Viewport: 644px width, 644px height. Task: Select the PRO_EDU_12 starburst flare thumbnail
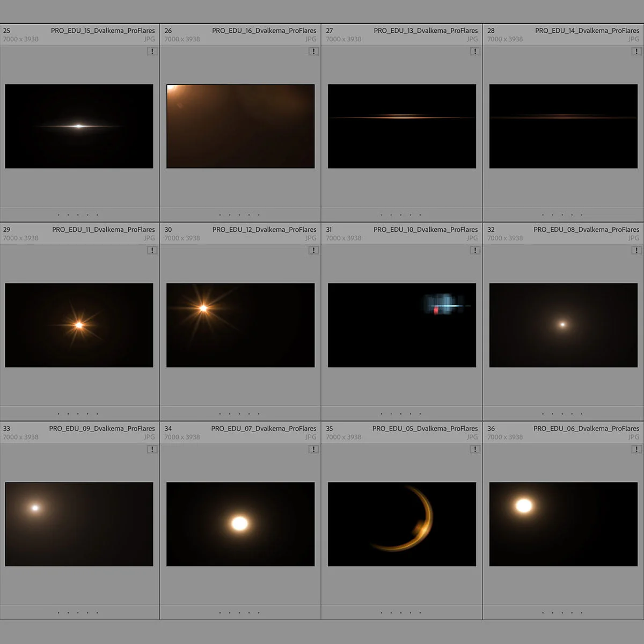click(x=240, y=325)
